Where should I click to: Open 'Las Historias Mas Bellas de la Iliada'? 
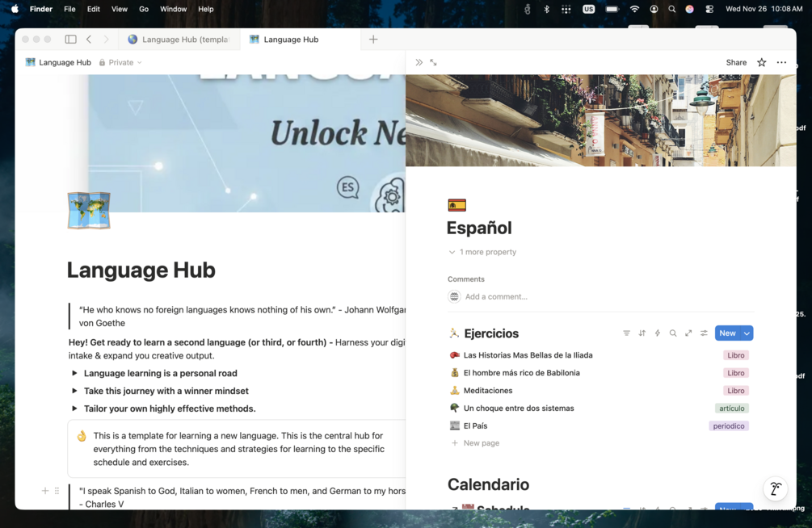pos(528,355)
